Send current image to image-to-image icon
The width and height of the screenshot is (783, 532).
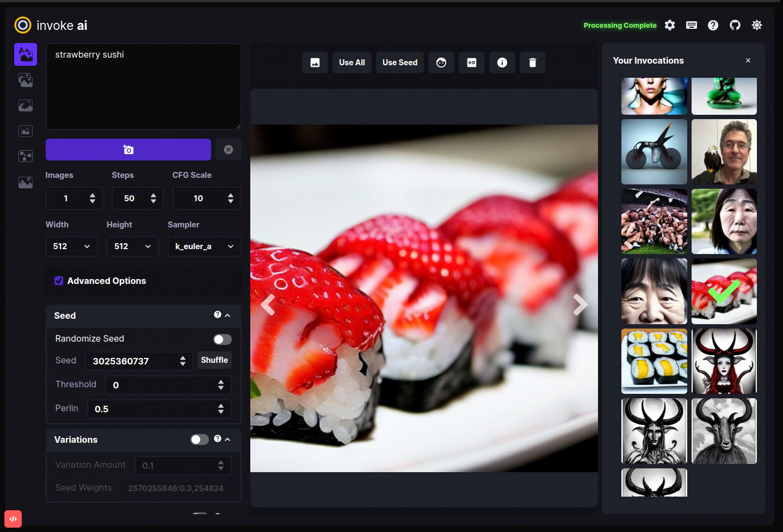point(315,63)
